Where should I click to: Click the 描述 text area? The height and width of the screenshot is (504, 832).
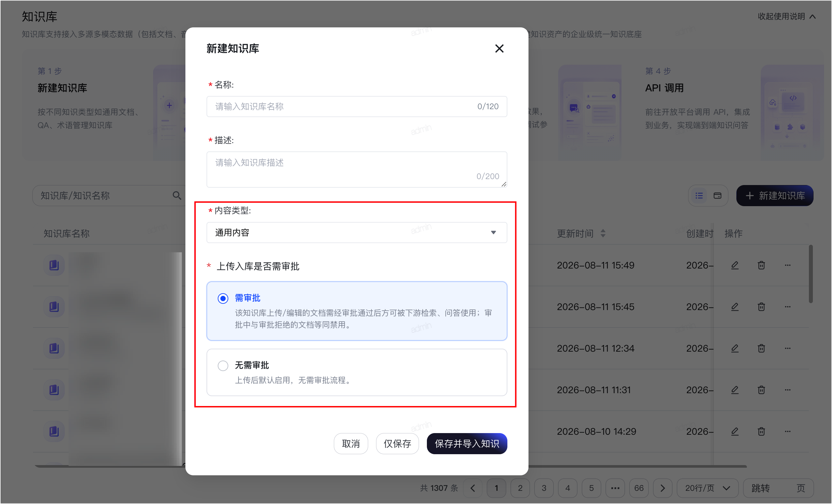coord(357,170)
